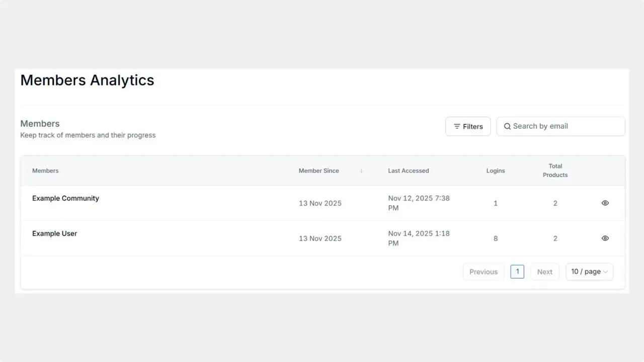Click the Members column header
This screenshot has height=362, width=644.
[45, 170]
